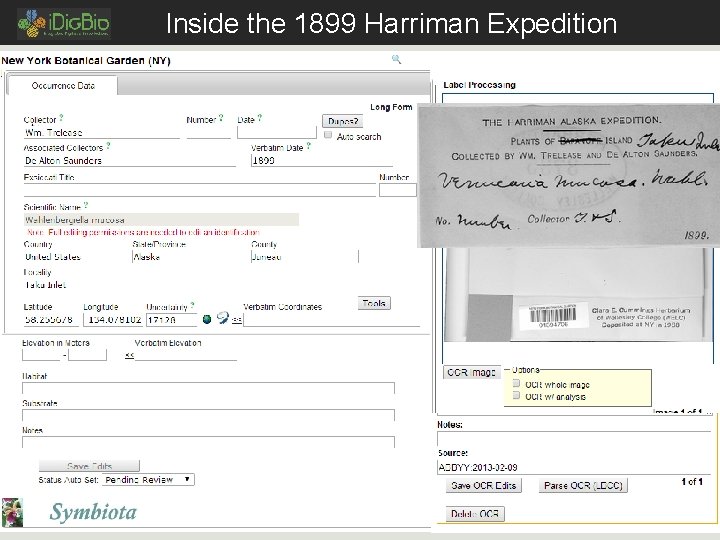Click the verbatim coordinates transfer arrows link
Screen dimensions: 720x540
(236, 320)
